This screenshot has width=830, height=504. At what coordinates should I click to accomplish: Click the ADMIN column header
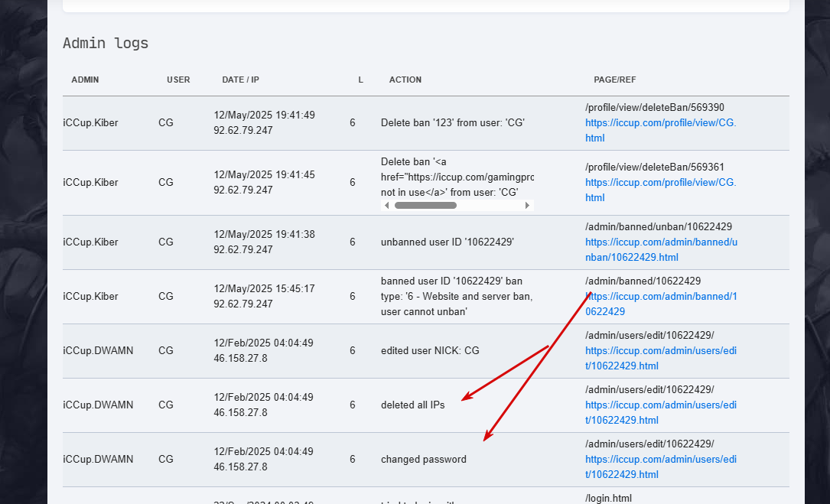coord(85,80)
